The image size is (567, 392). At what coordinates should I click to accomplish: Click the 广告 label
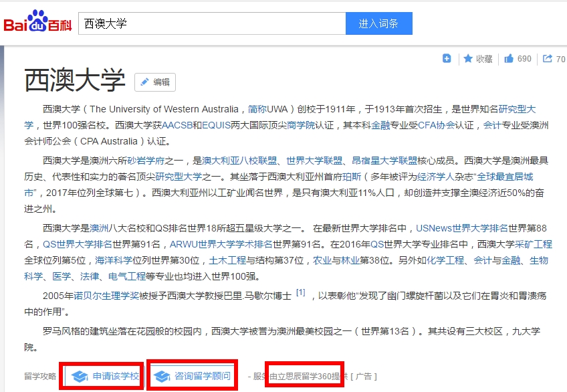click(364, 377)
